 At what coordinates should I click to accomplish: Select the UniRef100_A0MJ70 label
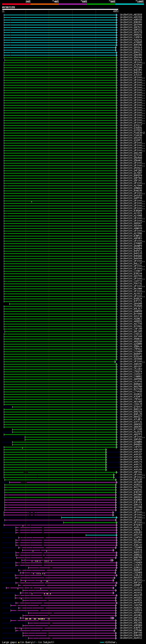pyautogui.click(x=131, y=467)
